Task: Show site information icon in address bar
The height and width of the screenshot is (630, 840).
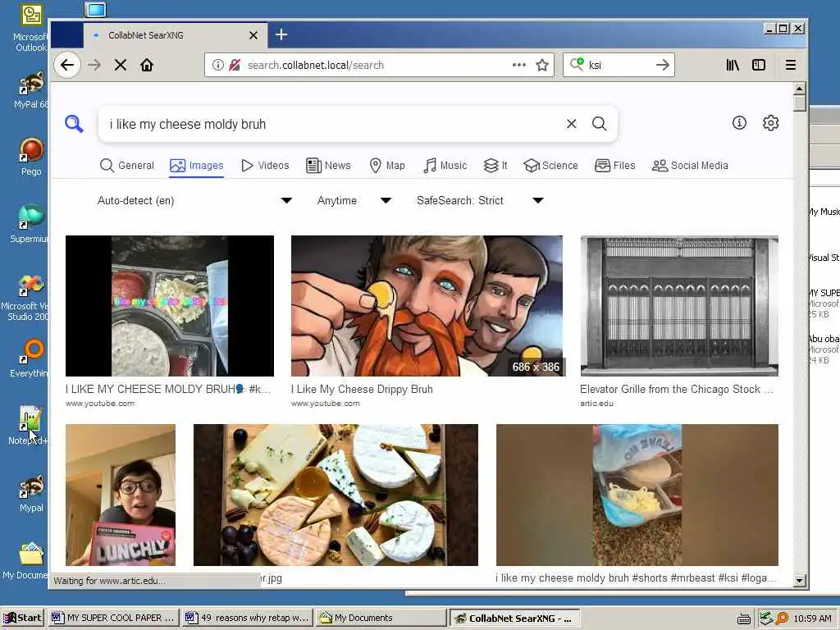Action: (217, 66)
